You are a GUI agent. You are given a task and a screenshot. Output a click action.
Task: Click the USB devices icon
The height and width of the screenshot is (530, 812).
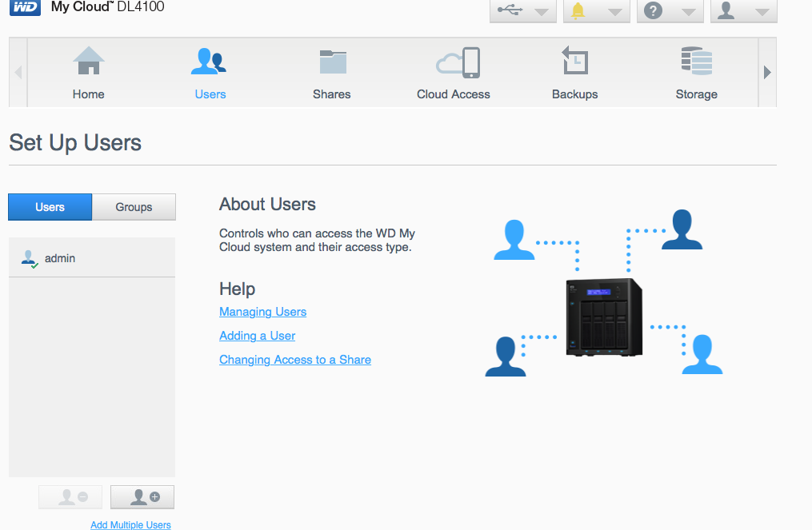pyautogui.click(x=510, y=10)
